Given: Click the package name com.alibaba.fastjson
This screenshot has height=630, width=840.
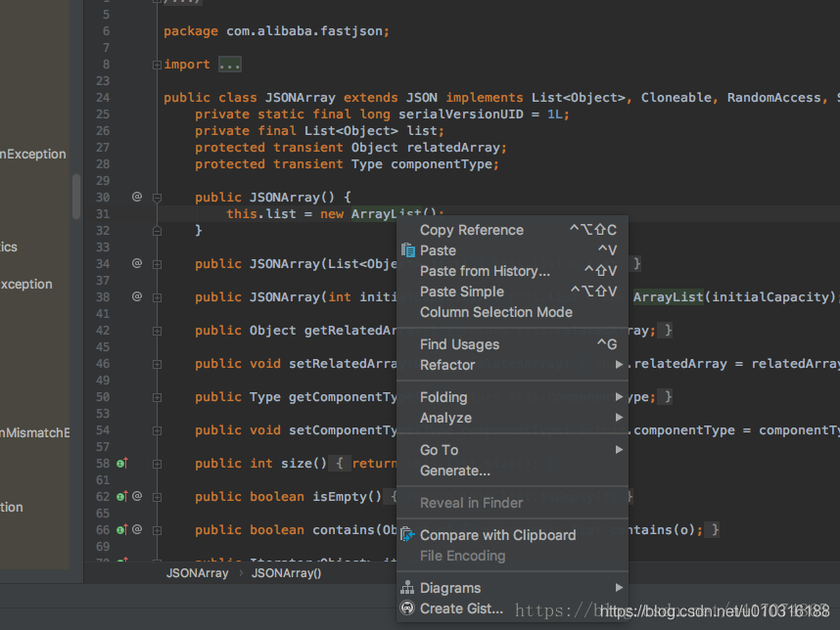Looking at the screenshot, I should point(304,31).
